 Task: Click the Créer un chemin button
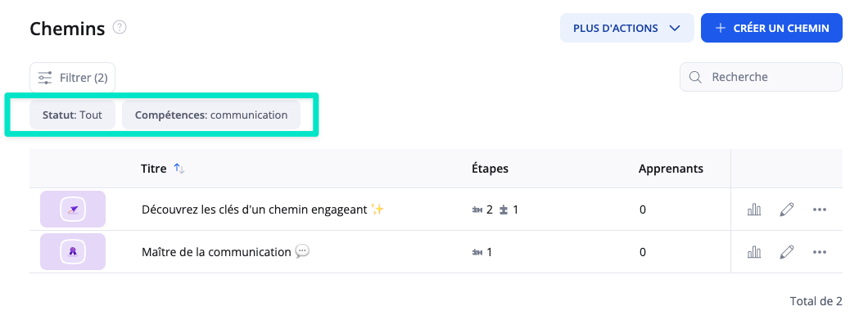point(771,28)
